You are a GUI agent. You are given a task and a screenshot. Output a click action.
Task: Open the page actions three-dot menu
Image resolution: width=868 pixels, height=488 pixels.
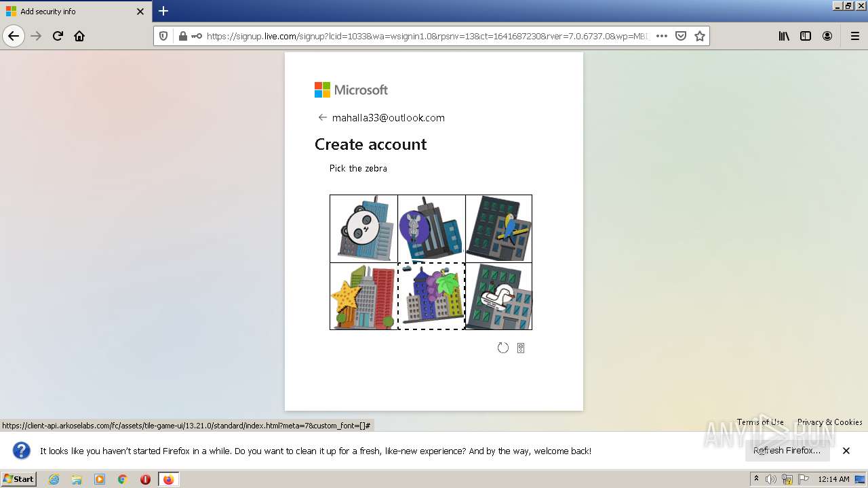pos(662,36)
